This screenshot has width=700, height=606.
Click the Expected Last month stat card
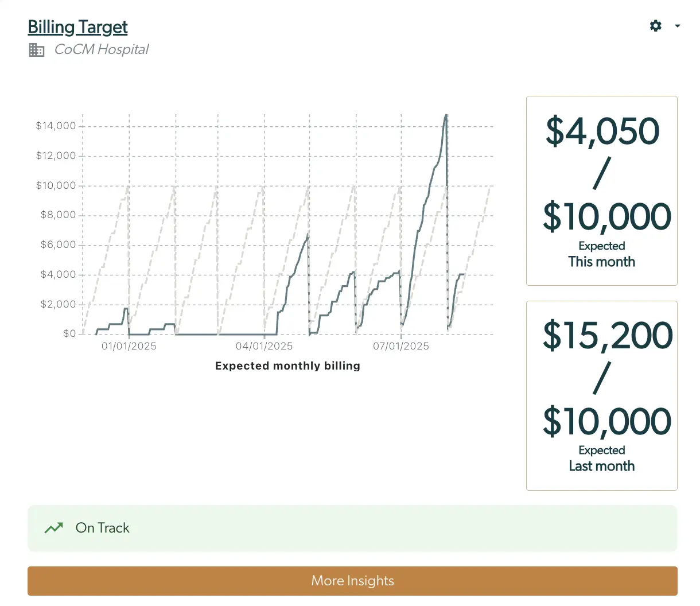(601, 395)
